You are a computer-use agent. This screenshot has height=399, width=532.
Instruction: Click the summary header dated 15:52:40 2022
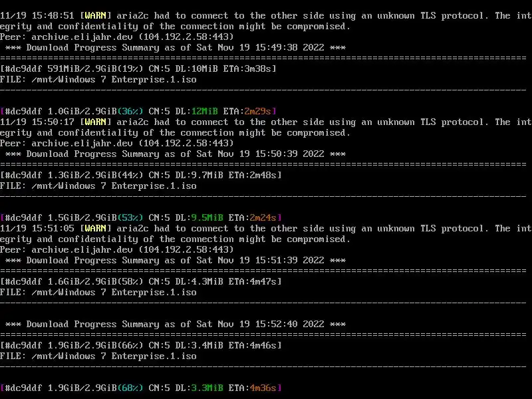coord(176,324)
